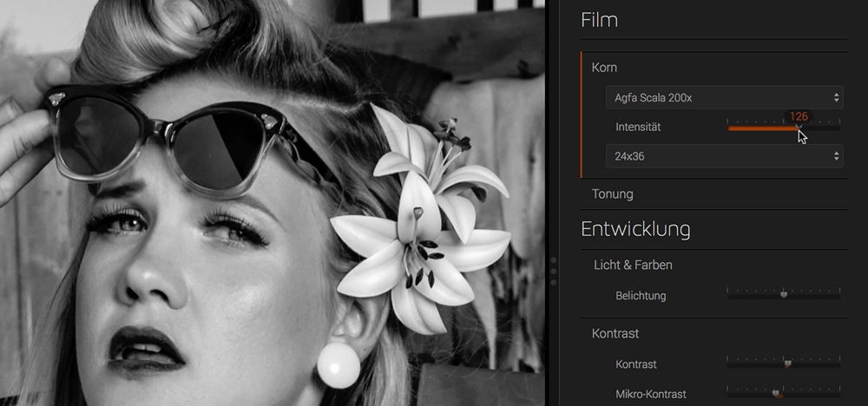Click the three-dot panel divider handle
The height and width of the screenshot is (406, 868).
click(554, 271)
